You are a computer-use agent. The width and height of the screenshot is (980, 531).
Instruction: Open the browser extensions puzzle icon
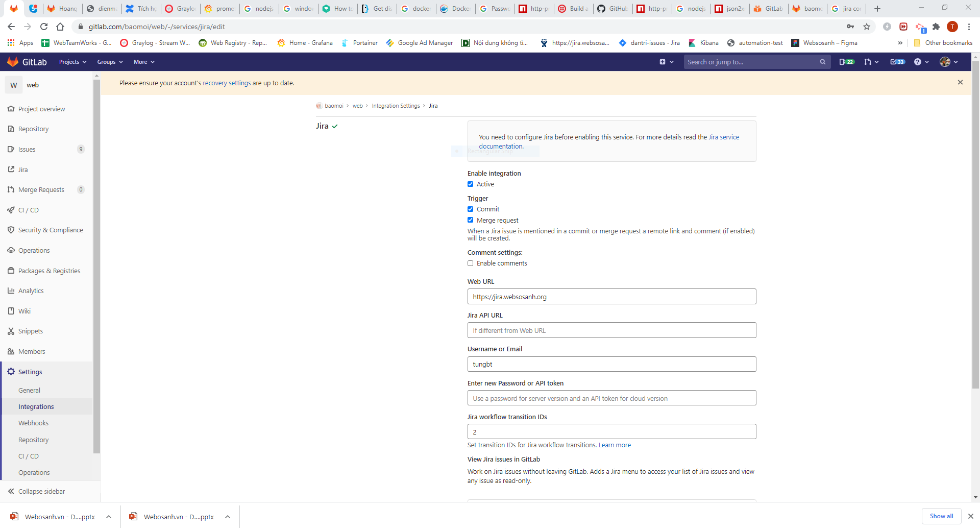(936, 27)
